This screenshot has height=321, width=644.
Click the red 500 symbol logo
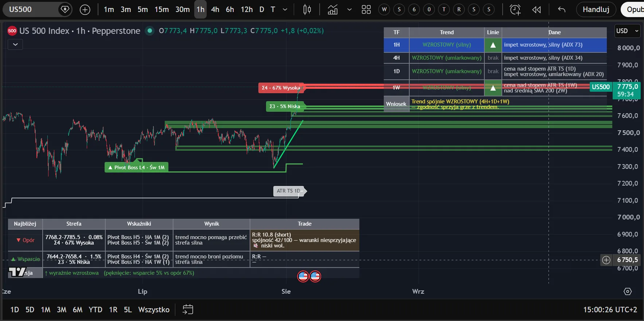click(12, 31)
